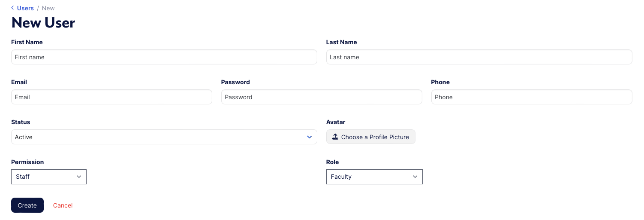Viewport: 644px width, 220px height.
Task: Click the Password input field
Action: pos(322,97)
